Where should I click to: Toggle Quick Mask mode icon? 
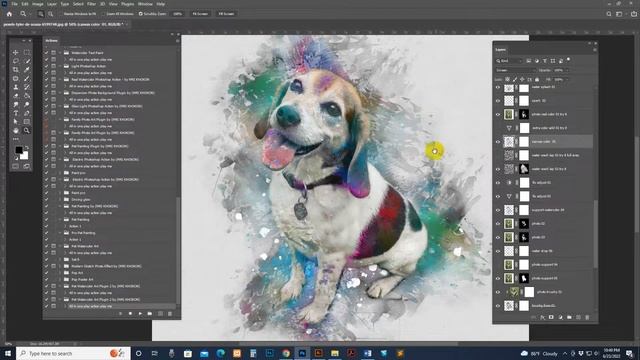[x=16, y=166]
